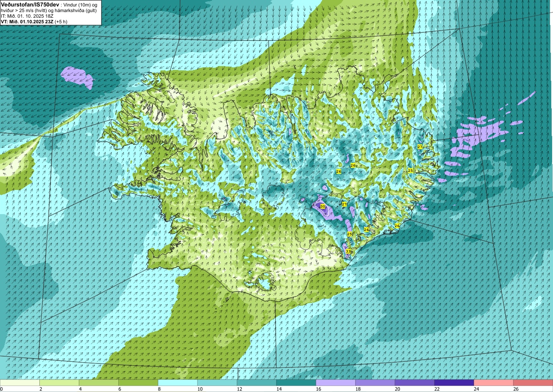Screen dimensions: 553x392
Task: Choose the olive green 6–8 legend swatch
Action: (138, 383)
